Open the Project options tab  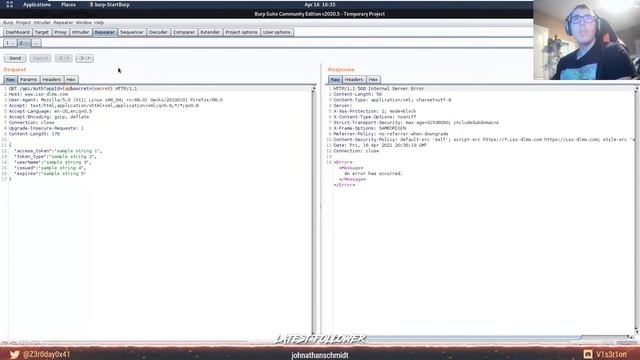[241, 32]
